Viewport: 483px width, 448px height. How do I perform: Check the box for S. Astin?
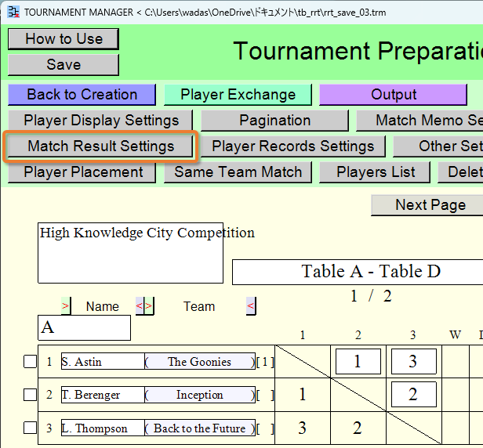pos(30,362)
